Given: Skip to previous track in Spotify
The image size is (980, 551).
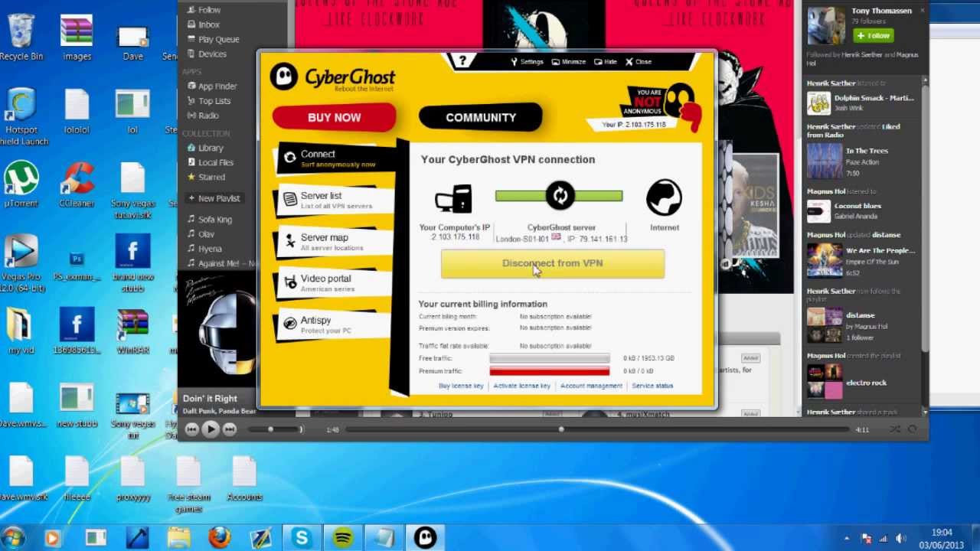Looking at the screenshot, I should pos(192,429).
